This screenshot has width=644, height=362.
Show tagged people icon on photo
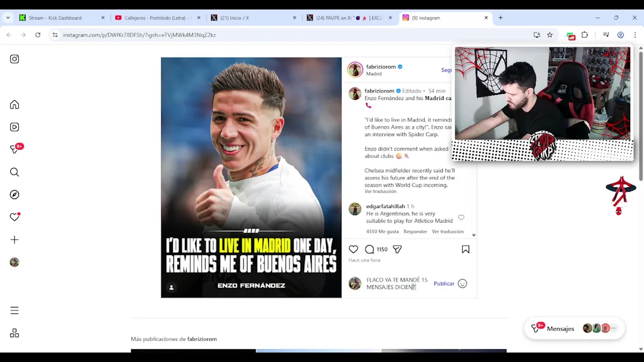coord(171,288)
